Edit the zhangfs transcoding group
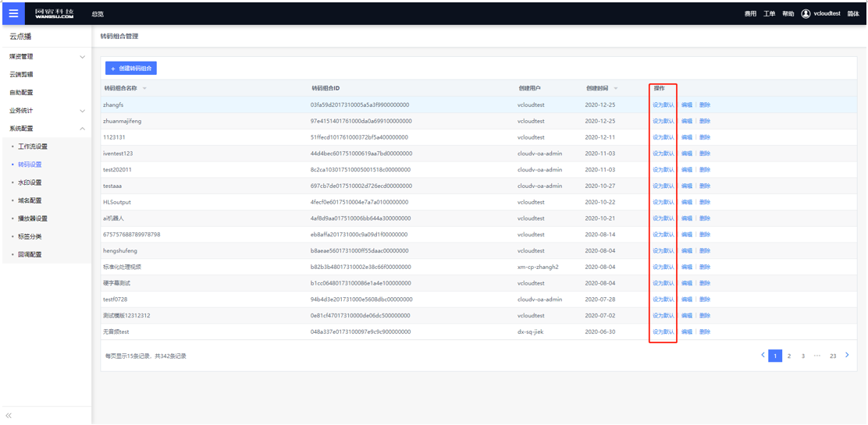 [x=686, y=104]
